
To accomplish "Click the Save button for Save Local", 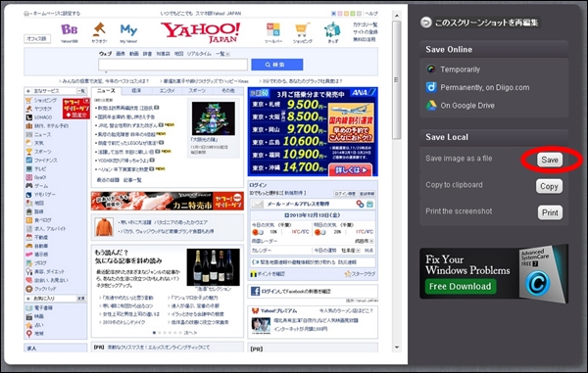I will click(550, 160).
